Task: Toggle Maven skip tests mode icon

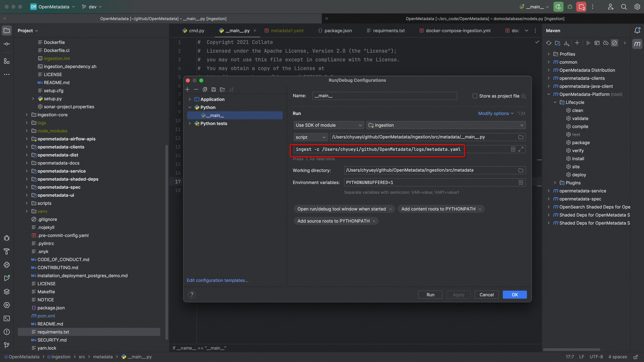Action: pyautogui.click(x=614, y=43)
